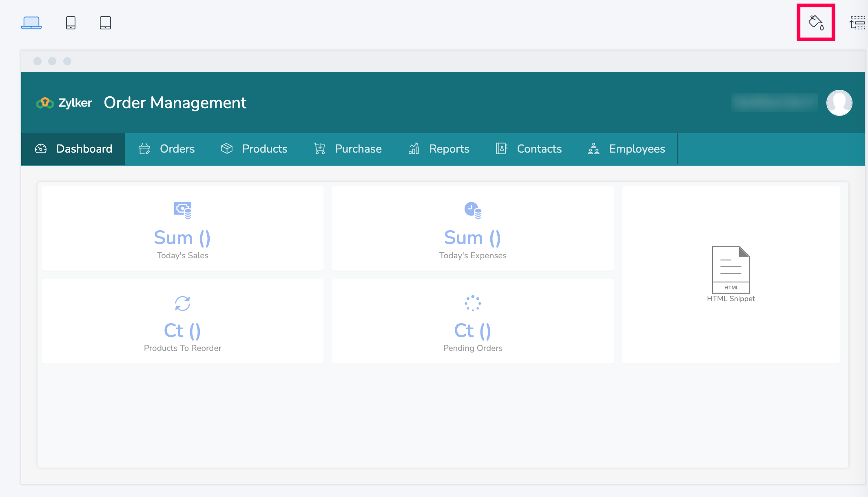Open the layout settings icon
868x497 pixels.
[x=857, y=23]
